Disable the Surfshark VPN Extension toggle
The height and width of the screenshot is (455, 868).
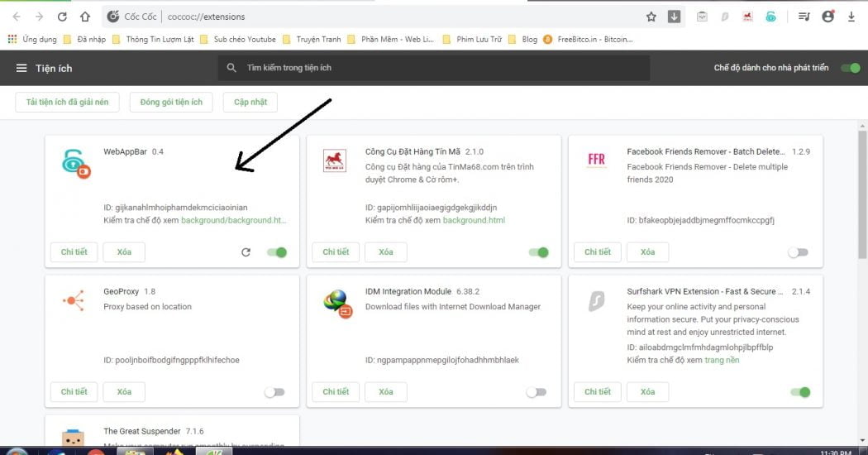pos(800,392)
